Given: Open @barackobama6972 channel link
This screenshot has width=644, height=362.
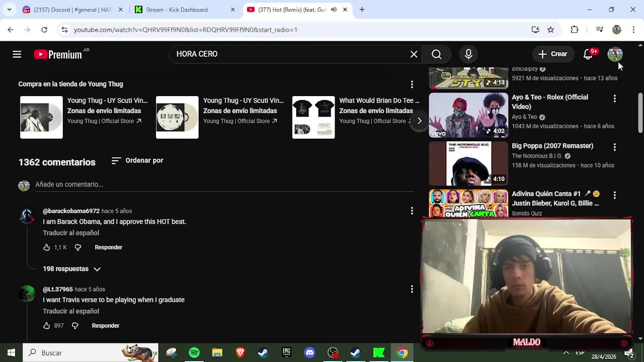Looking at the screenshot, I should tap(71, 211).
